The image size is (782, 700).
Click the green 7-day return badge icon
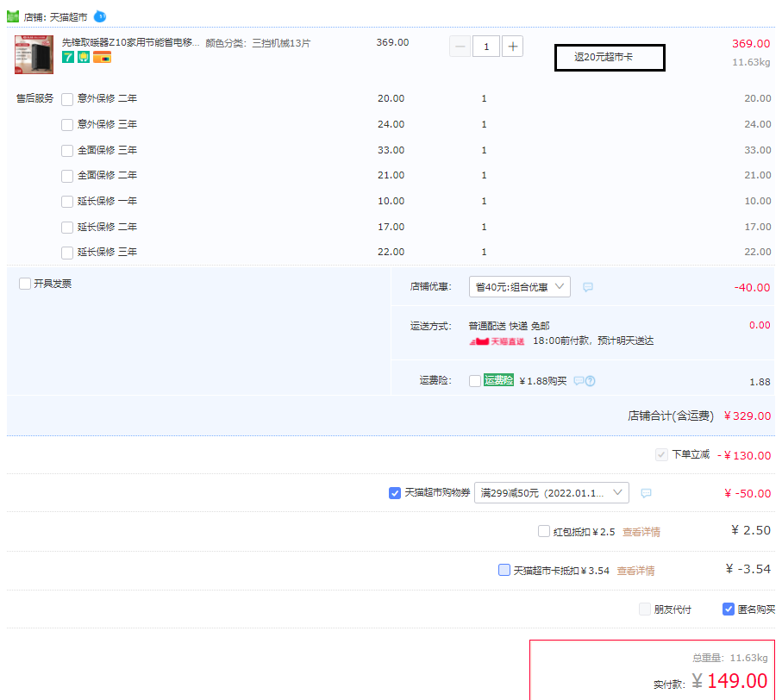click(x=68, y=58)
